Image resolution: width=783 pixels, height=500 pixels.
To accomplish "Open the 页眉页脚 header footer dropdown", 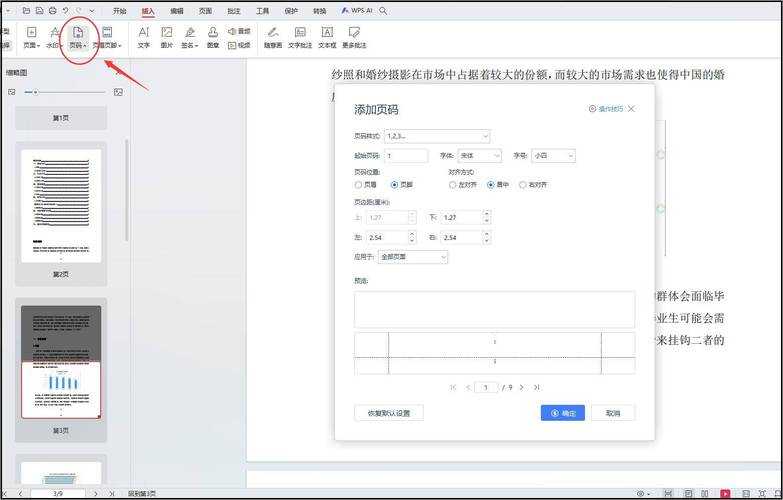I will coord(107,38).
